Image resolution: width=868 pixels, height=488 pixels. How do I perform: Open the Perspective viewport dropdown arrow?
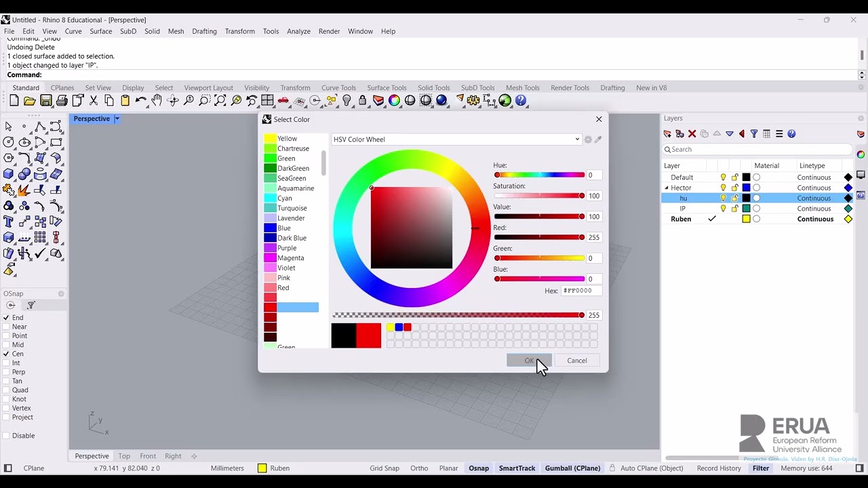pyautogui.click(x=117, y=119)
